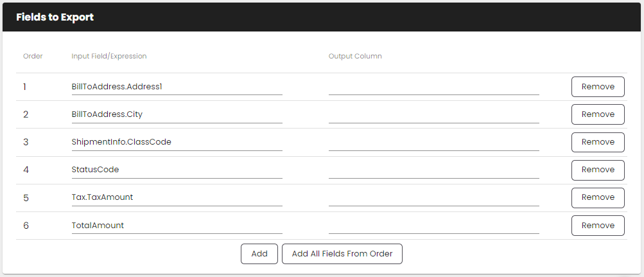Screen dimensions: 644x277
Task: Edit the BillToAddress.Address1 input field
Action: pyautogui.click(x=177, y=87)
